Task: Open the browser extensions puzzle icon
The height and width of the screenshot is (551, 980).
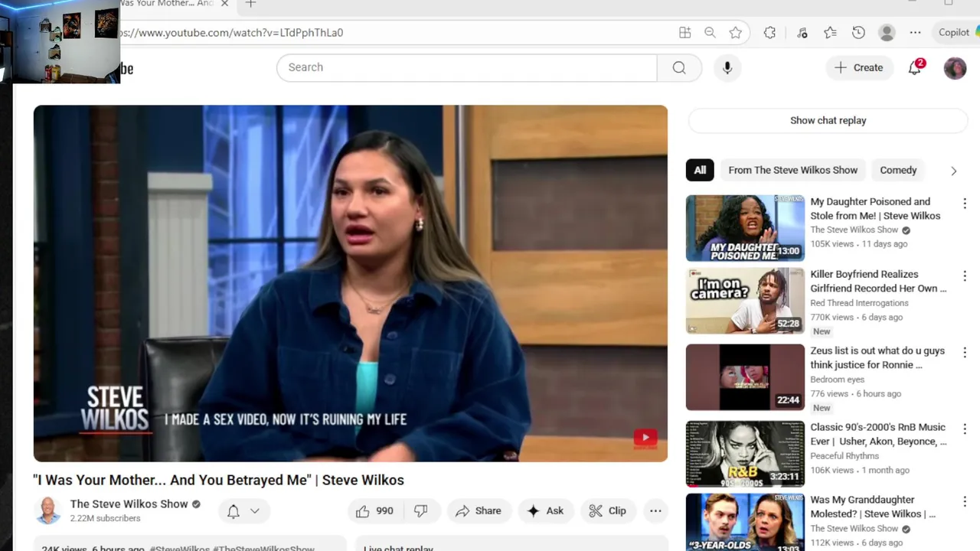Action: (x=769, y=32)
